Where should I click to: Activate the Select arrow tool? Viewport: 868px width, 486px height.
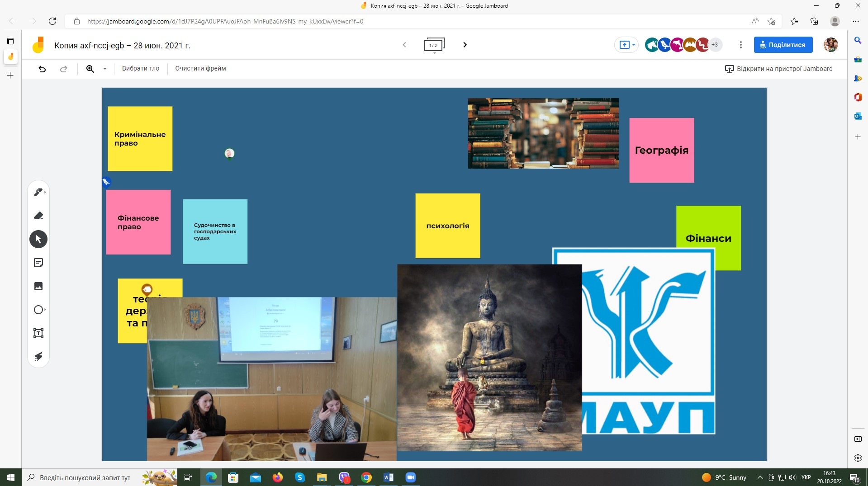pyautogui.click(x=38, y=239)
